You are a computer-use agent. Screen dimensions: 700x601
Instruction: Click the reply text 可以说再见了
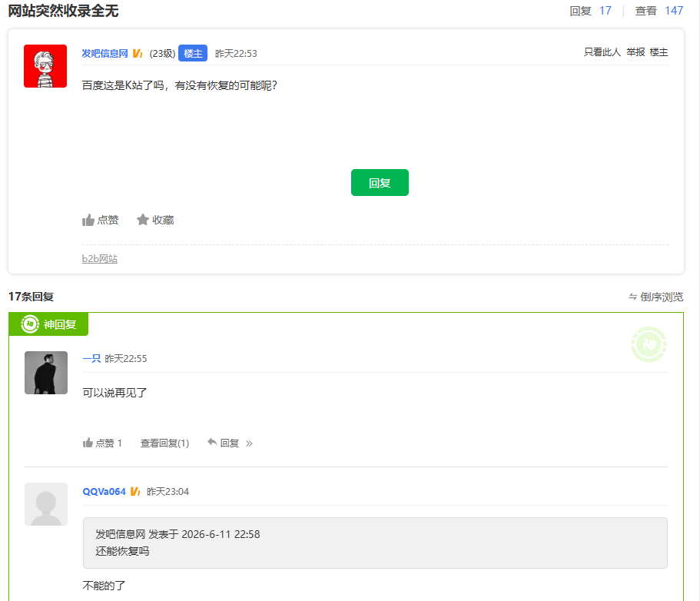tap(114, 393)
